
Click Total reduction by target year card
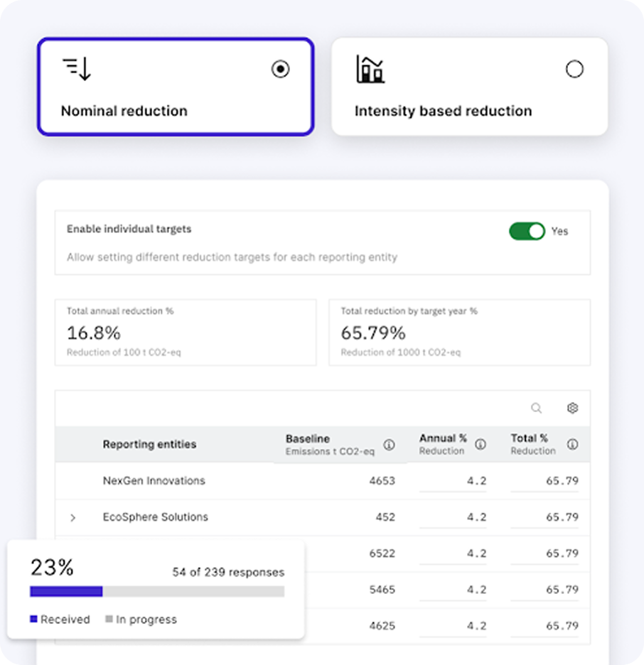459,332
